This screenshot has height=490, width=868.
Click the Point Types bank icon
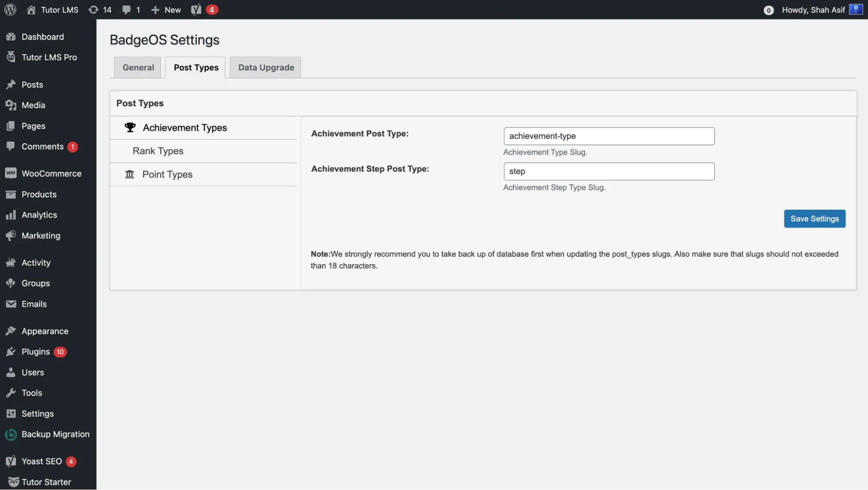129,174
